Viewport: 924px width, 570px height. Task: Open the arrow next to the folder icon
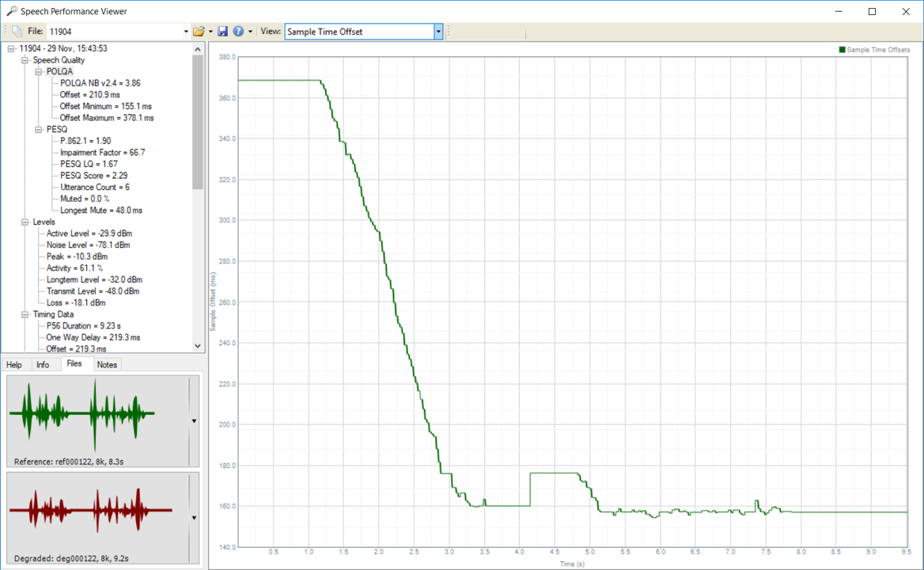(210, 32)
